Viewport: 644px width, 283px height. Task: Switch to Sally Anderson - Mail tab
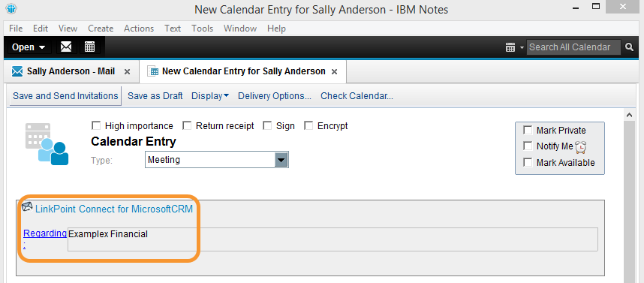tap(71, 71)
